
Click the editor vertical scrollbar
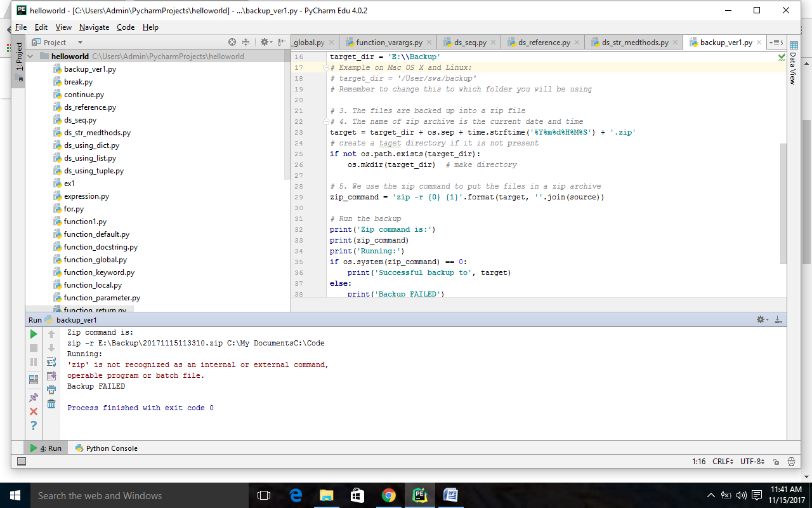click(782, 203)
